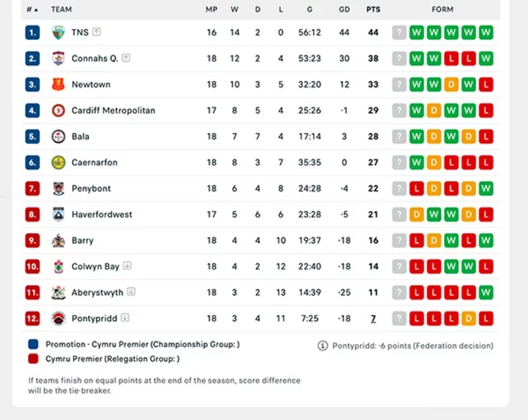Sort table by the # rank column
Image resolution: width=528 pixels, height=420 pixels.
[32, 9]
